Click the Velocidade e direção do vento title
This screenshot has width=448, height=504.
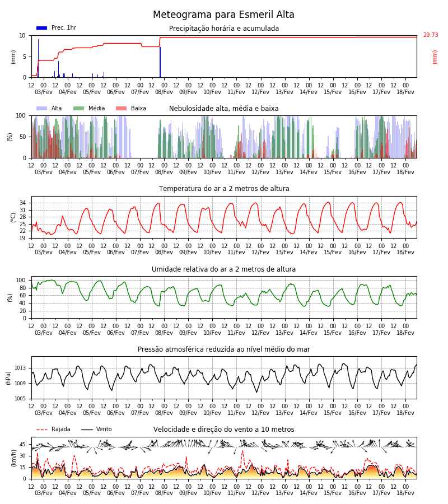click(224, 430)
